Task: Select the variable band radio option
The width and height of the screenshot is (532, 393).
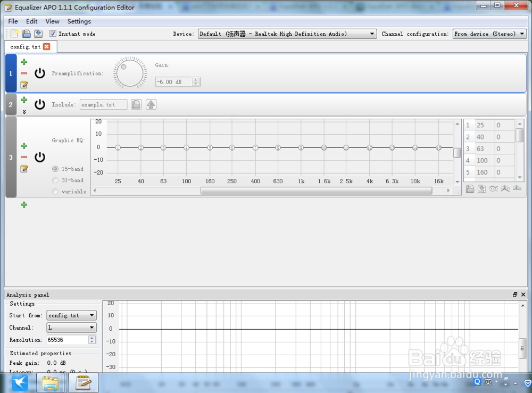Action: click(55, 192)
